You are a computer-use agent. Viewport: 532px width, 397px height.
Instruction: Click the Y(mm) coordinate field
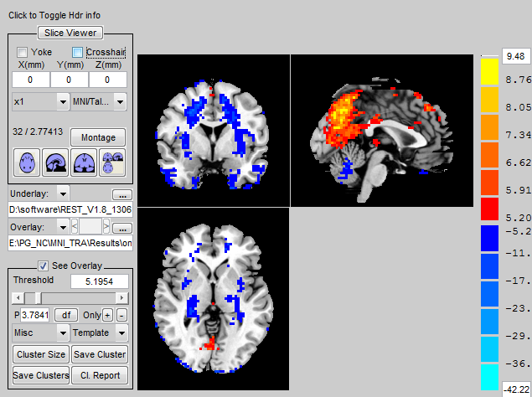point(70,80)
